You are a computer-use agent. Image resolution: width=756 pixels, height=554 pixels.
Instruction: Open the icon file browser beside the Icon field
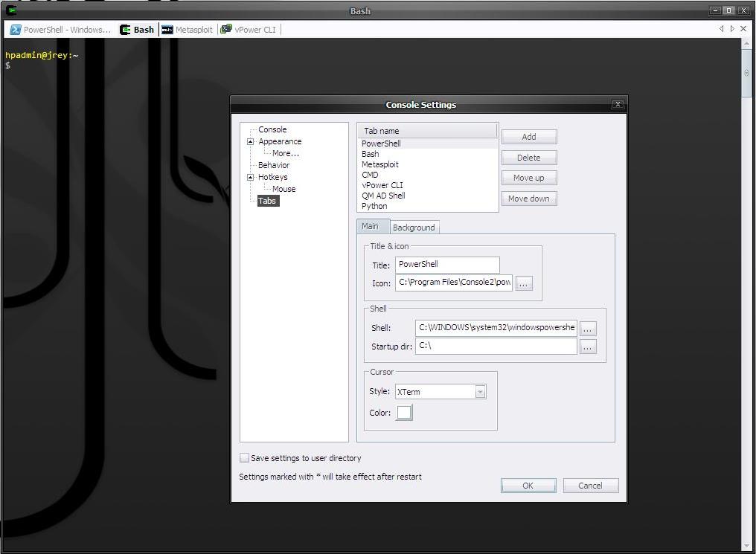pos(523,283)
